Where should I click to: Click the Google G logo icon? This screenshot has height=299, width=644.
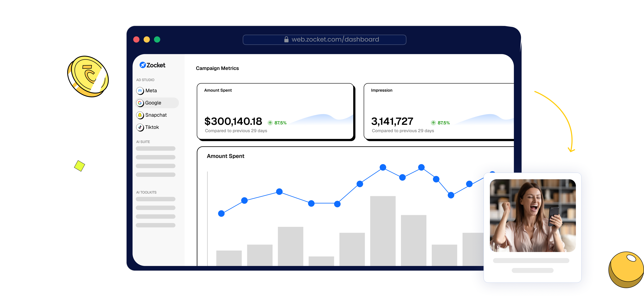coord(140,103)
